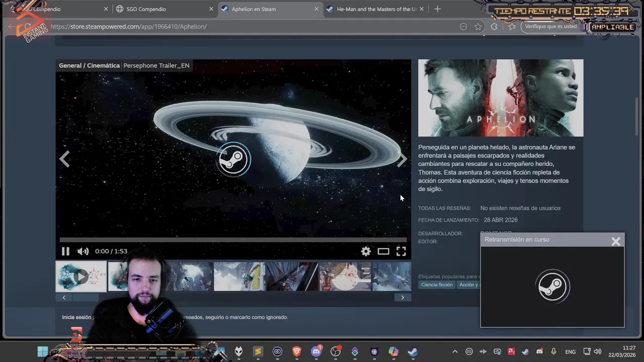Click the Aphelion game capsule image
644x362 pixels.
click(x=501, y=98)
